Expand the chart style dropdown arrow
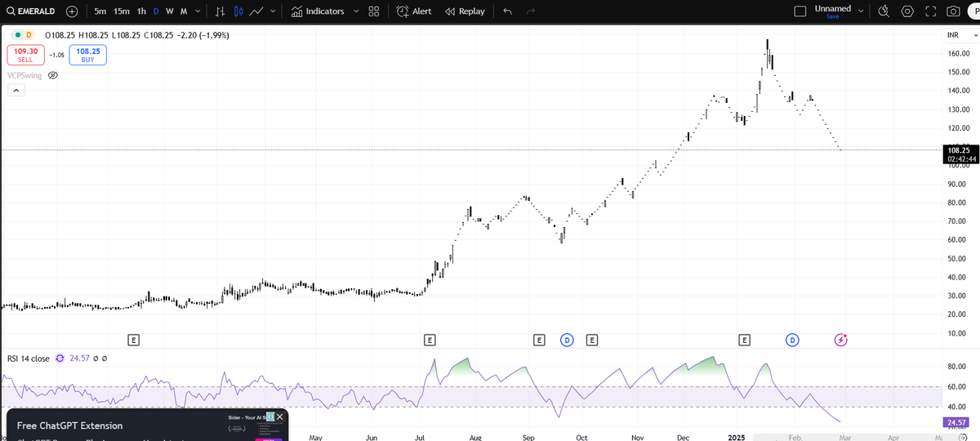 272,11
